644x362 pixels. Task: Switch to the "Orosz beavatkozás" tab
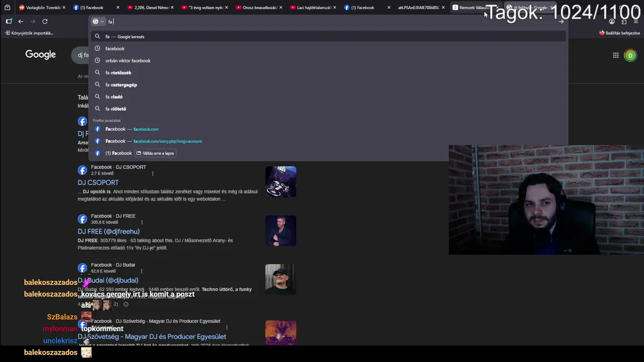pyautogui.click(x=259, y=8)
